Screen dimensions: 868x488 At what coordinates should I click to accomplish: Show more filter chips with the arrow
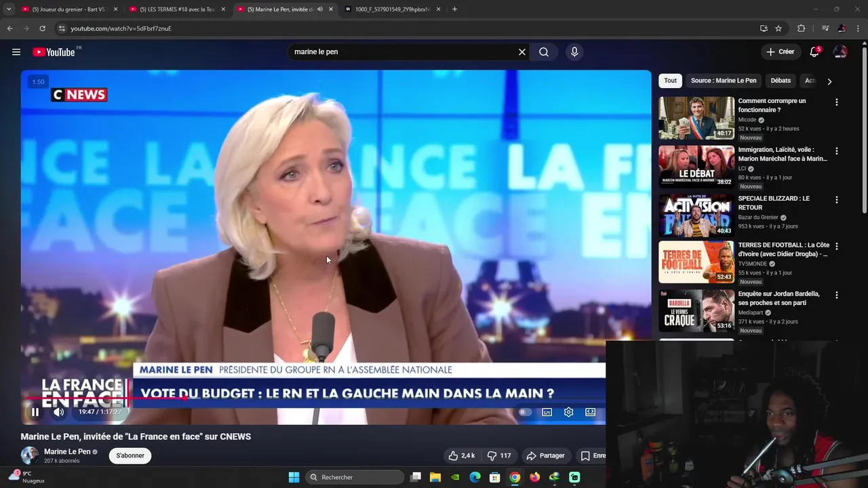(829, 81)
